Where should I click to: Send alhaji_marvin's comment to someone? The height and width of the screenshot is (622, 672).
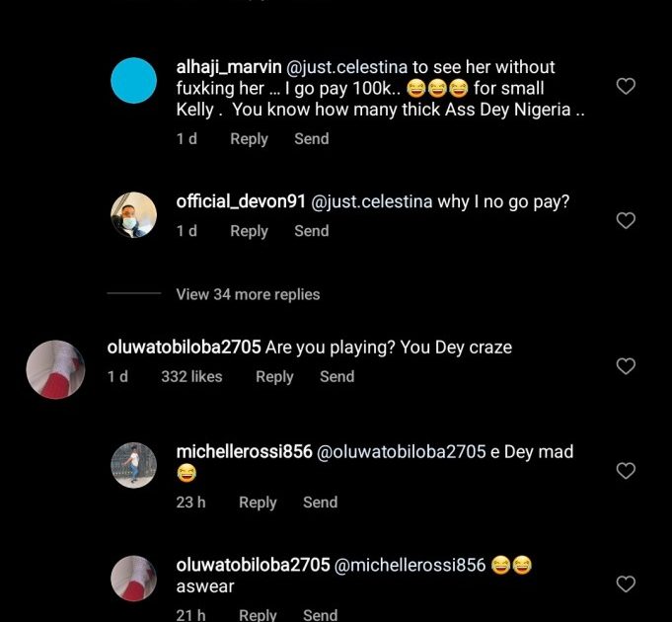311,139
